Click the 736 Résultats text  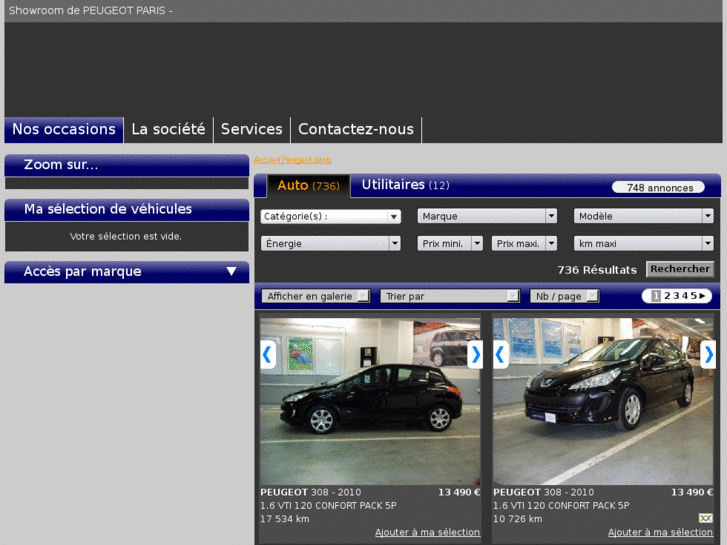click(x=597, y=270)
